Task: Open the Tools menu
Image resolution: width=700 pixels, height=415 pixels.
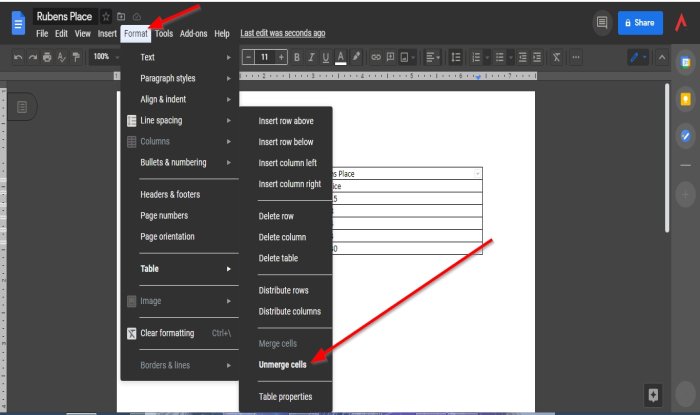Action: (x=164, y=33)
